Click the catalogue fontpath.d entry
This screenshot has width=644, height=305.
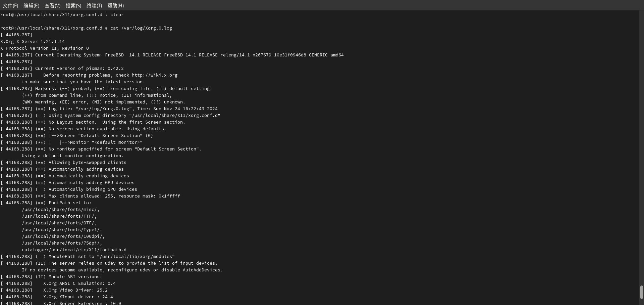click(74, 250)
